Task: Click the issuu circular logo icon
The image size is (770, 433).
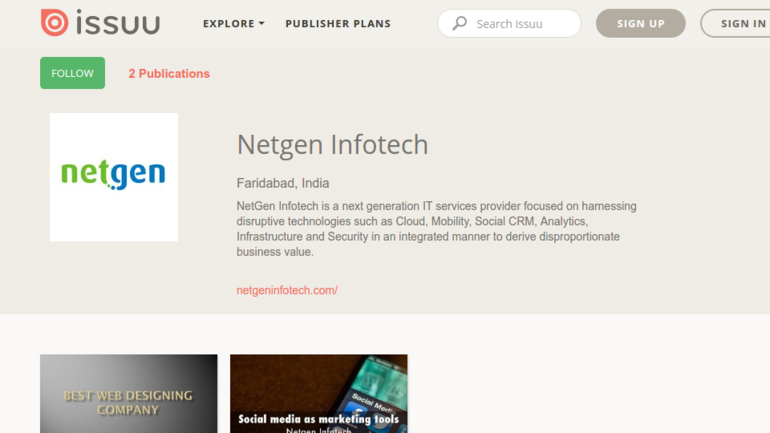Action: click(x=54, y=23)
